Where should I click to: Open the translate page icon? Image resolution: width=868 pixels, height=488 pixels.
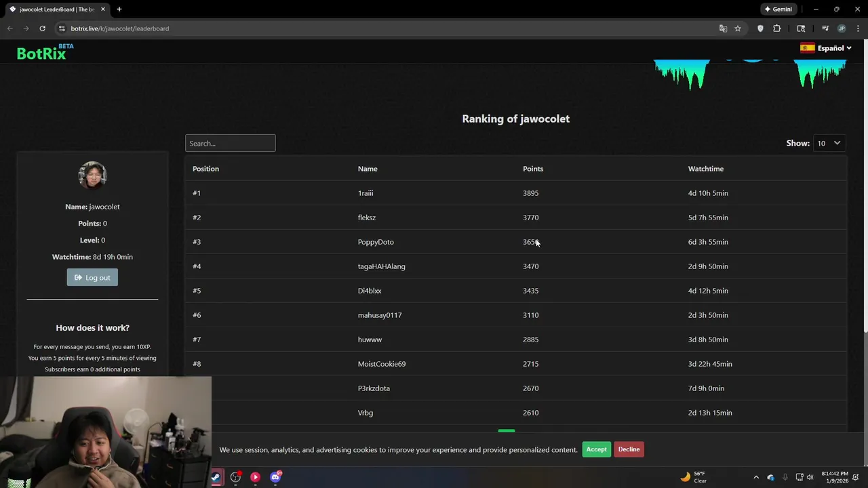coord(723,28)
